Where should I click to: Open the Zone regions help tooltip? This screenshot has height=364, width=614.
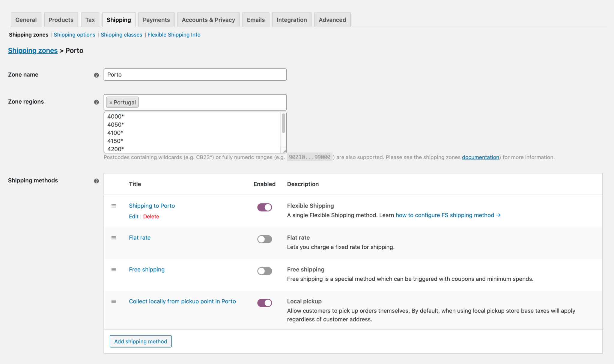click(96, 102)
